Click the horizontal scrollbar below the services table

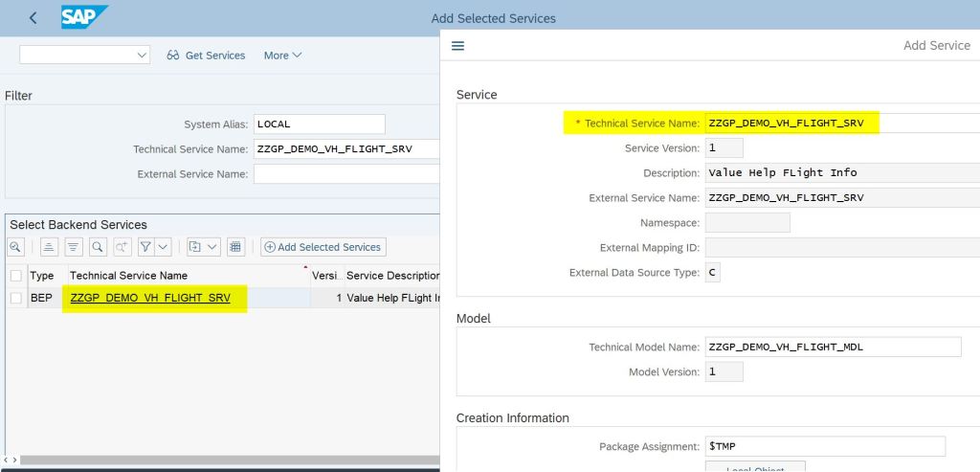pyautogui.click(x=220, y=461)
